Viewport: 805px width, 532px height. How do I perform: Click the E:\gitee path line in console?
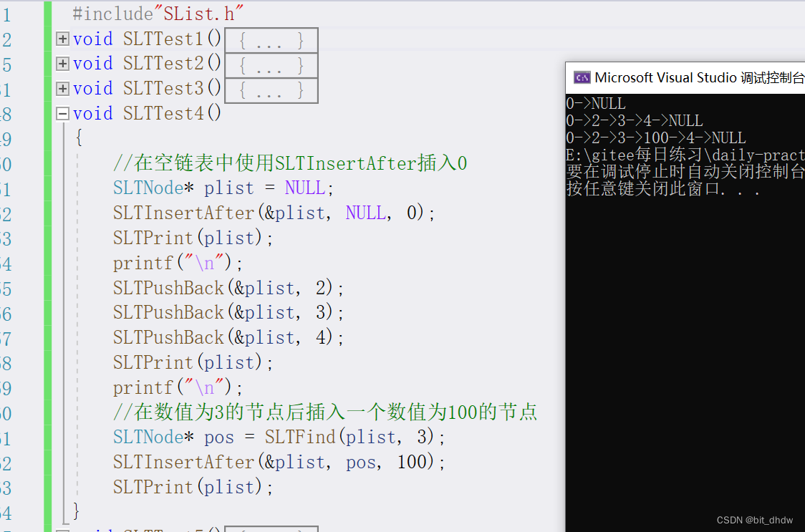pyautogui.click(x=685, y=155)
